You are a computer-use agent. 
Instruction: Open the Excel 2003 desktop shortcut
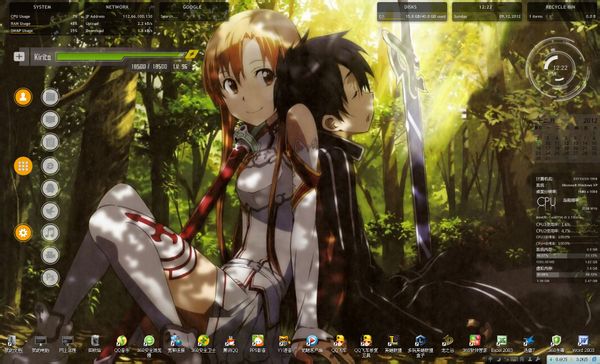pos(502,344)
